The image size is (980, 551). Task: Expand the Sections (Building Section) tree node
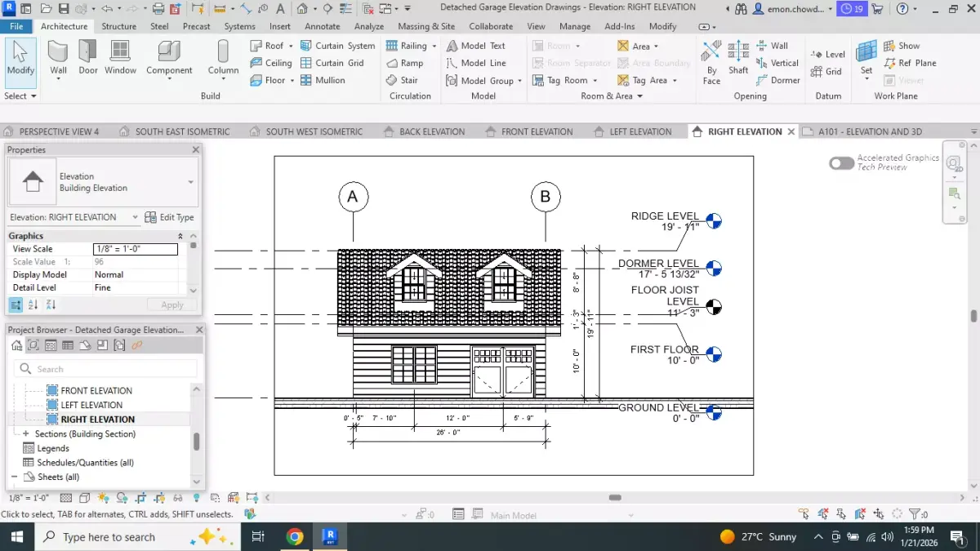point(26,433)
